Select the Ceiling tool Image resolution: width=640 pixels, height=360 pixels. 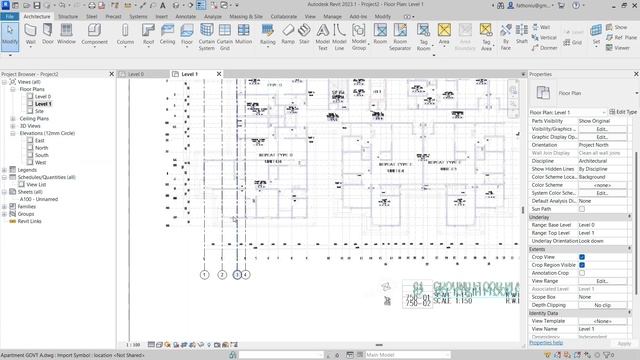pyautogui.click(x=167, y=34)
